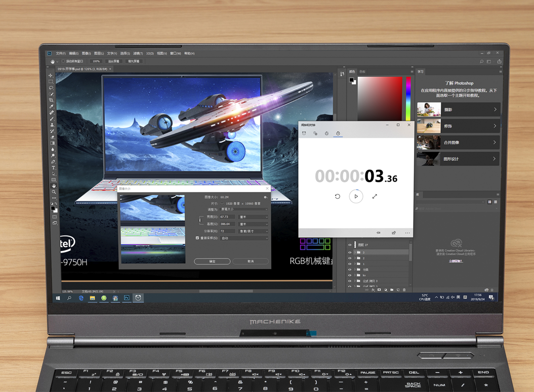Select the Move tool in Photoshop toolbar
The height and width of the screenshot is (392, 534).
51,75
